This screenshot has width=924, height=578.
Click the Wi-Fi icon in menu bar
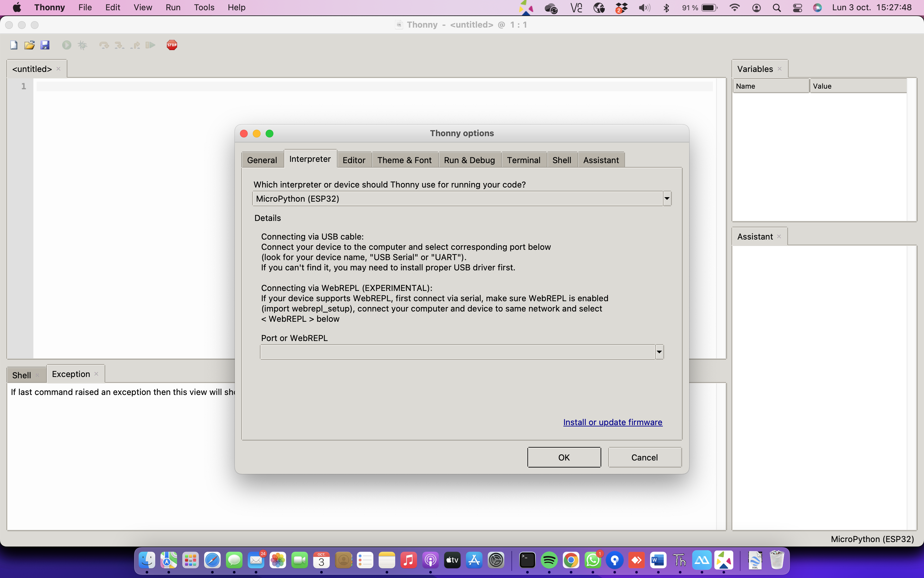click(734, 8)
